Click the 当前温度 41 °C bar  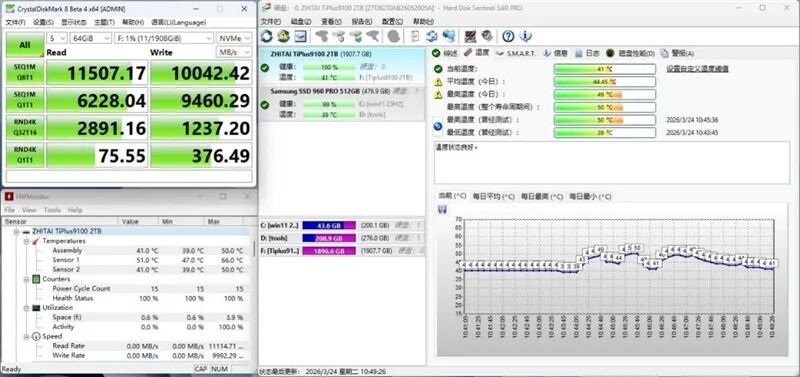pos(605,69)
